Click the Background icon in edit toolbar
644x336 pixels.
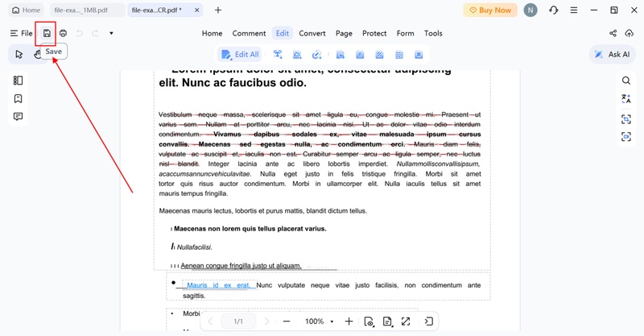pyautogui.click(x=379, y=54)
